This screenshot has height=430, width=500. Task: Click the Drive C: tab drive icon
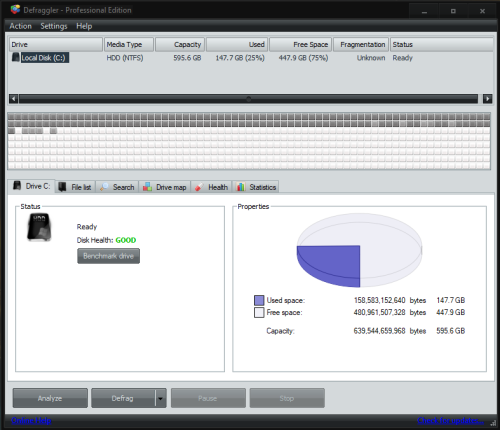click(17, 186)
